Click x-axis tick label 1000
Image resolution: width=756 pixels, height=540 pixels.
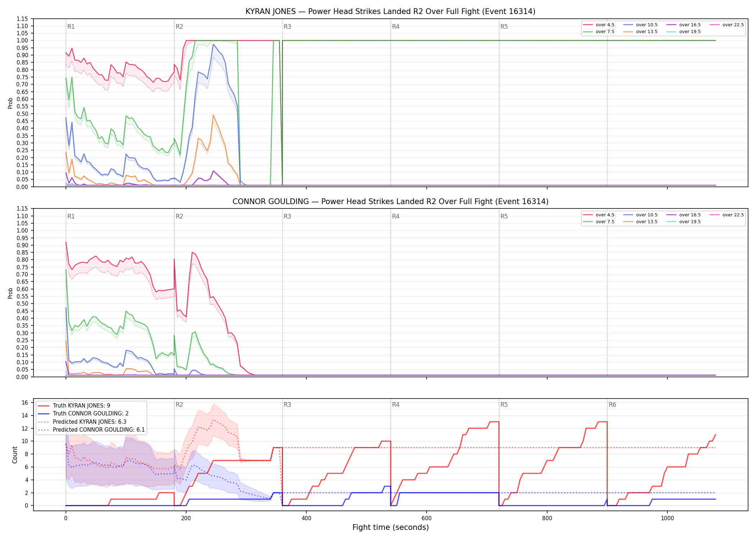[x=667, y=518]
